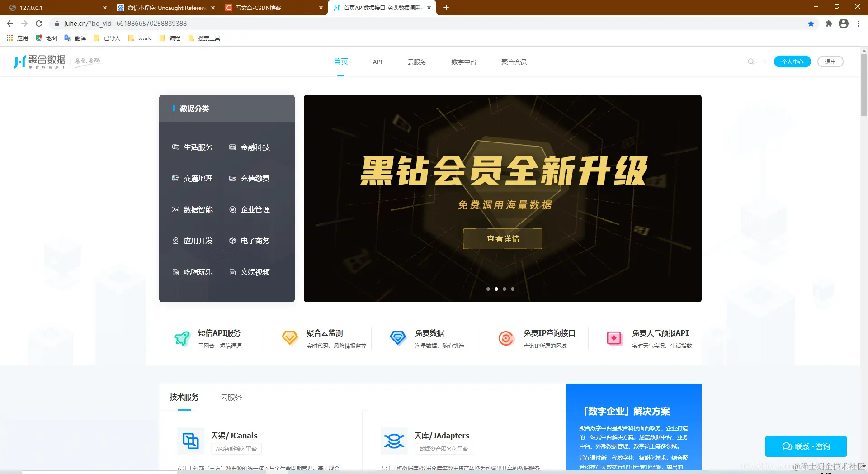
Task: Click the browser back arrow
Action: click(x=10, y=24)
